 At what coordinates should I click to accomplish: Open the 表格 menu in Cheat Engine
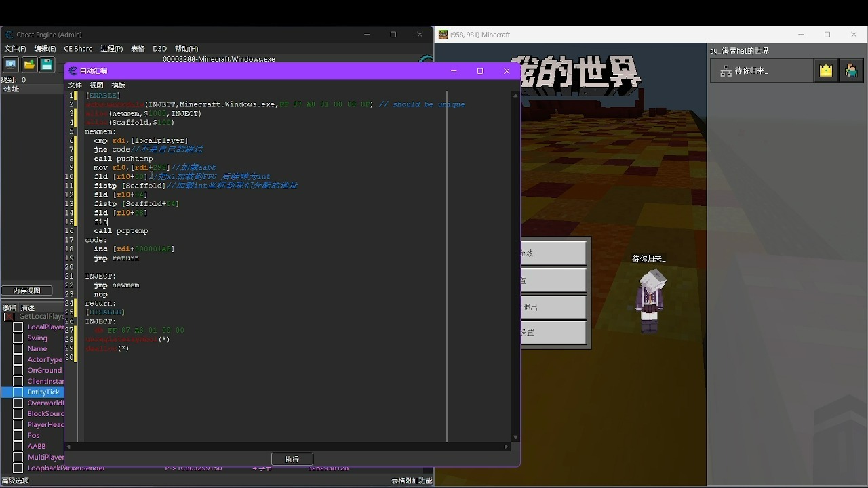coord(138,49)
